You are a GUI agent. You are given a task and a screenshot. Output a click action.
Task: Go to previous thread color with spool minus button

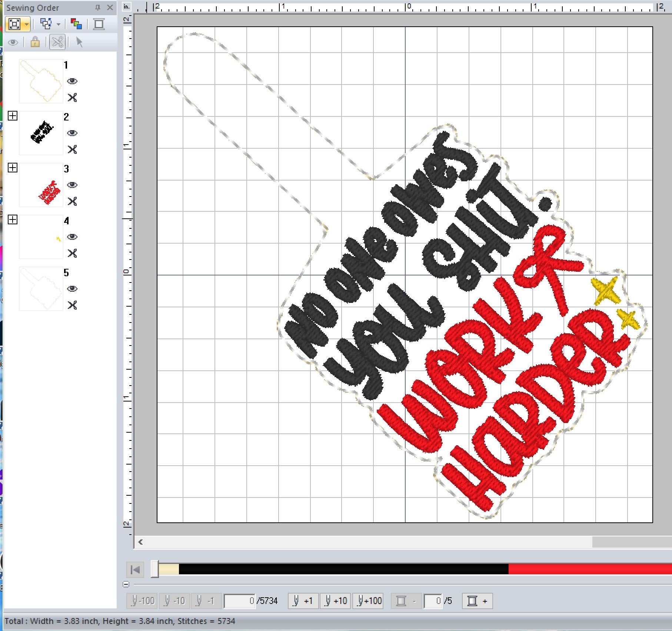coord(406,601)
